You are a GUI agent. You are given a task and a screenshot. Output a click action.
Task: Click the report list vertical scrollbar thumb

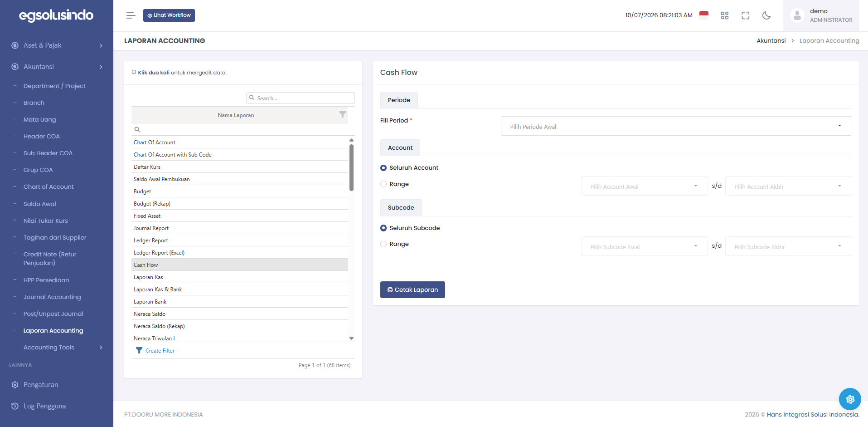pos(351,167)
